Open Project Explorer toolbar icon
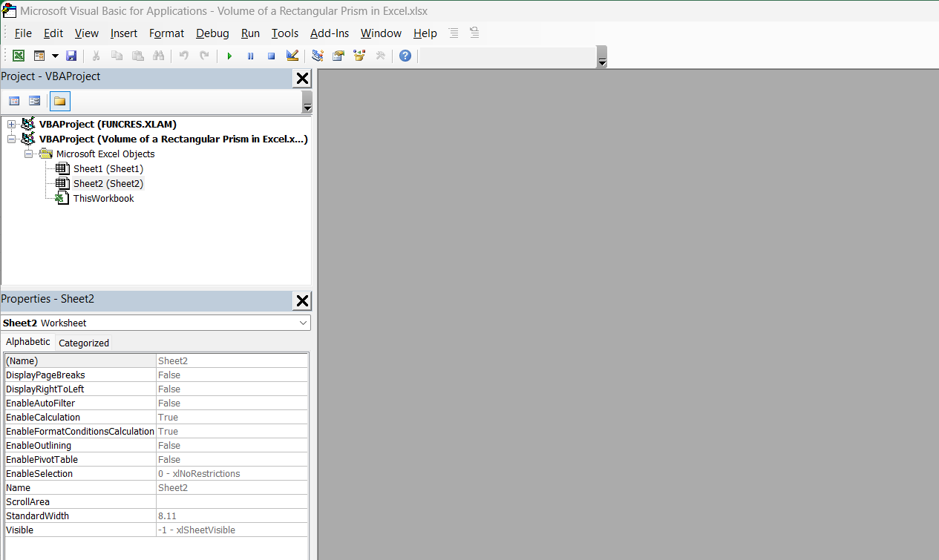The image size is (939, 560). [318, 56]
